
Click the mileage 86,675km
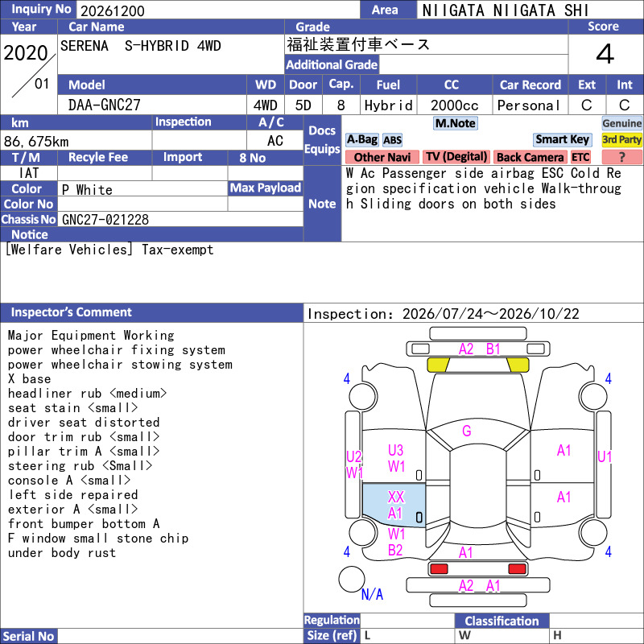click(36, 142)
